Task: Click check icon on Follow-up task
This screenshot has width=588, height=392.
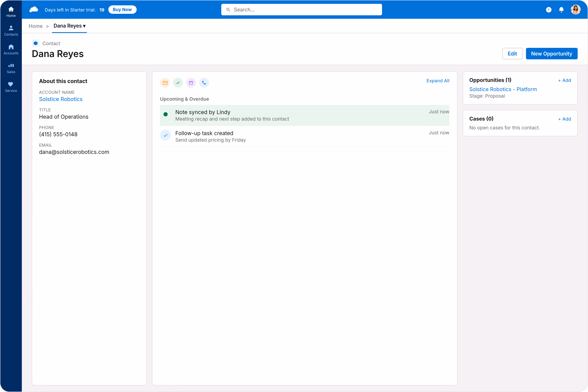Action: tap(165, 135)
